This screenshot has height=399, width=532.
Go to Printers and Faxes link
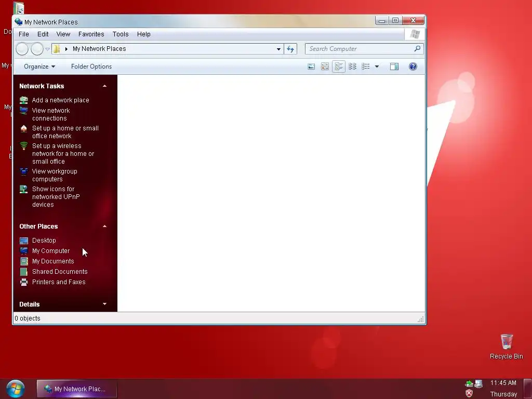(59, 282)
